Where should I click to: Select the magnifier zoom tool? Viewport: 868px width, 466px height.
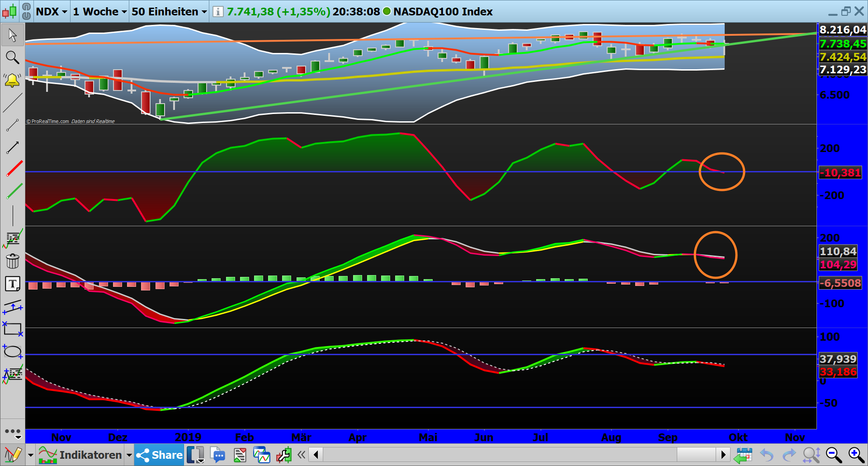(x=12, y=57)
